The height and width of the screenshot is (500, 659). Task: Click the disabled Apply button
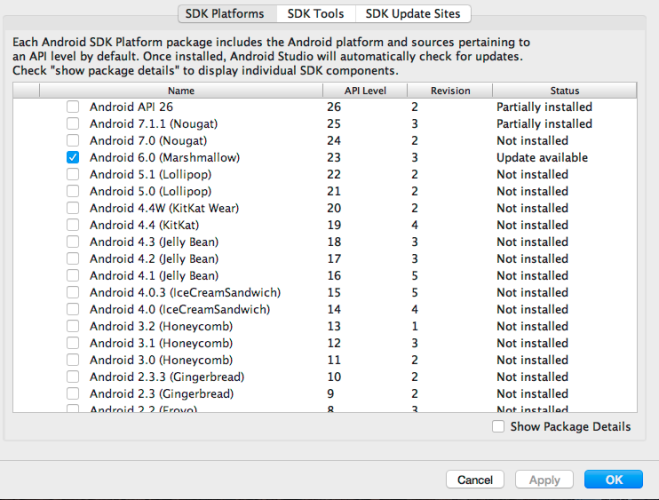tap(544, 479)
